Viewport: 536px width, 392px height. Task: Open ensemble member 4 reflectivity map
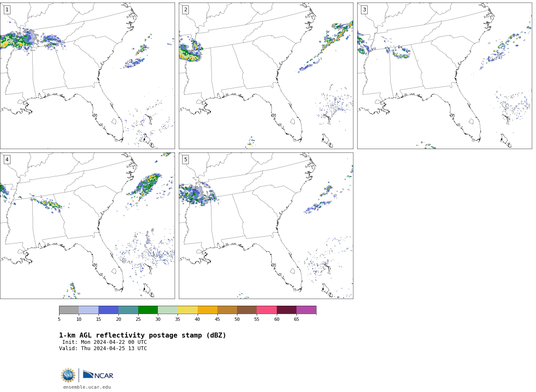(x=87, y=226)
